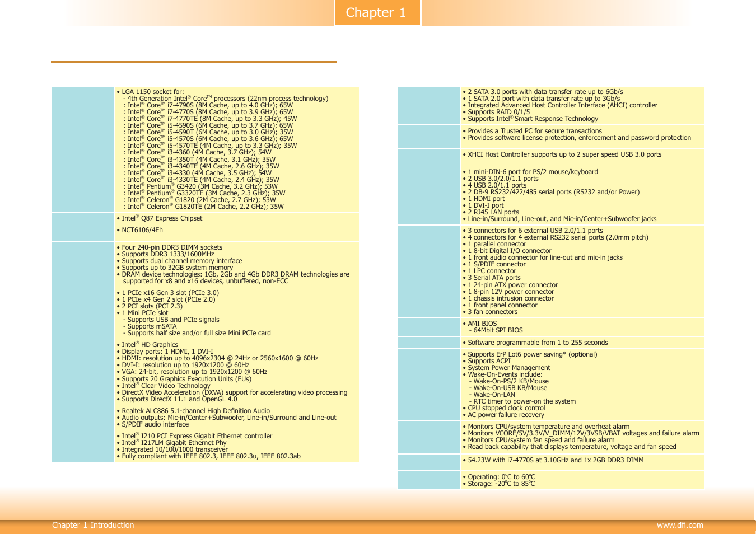
Task: Select the Intel I210 Ethernet controller line
Action: click(x=194, y=436)
